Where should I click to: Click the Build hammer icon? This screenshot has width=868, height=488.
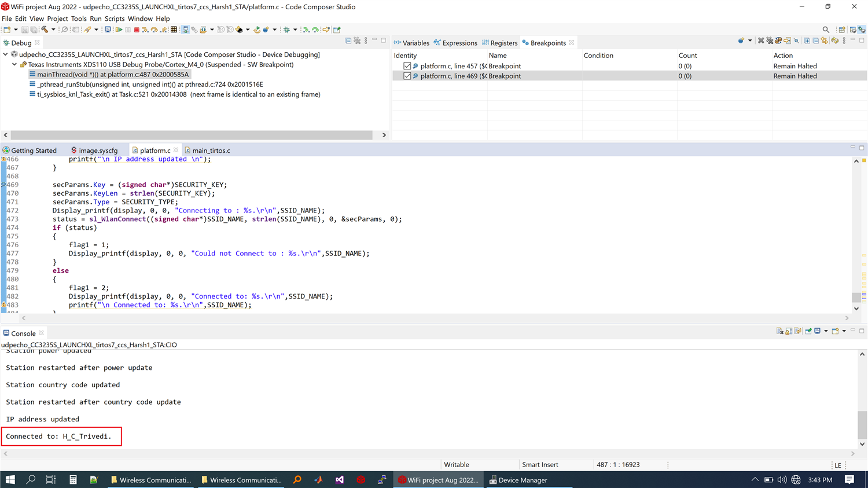click(44, 30)
